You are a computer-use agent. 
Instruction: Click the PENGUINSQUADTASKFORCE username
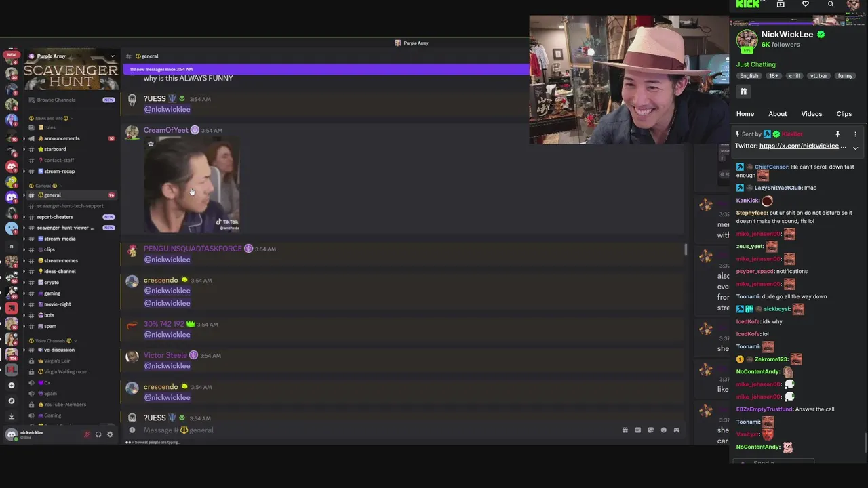(193, 249)
